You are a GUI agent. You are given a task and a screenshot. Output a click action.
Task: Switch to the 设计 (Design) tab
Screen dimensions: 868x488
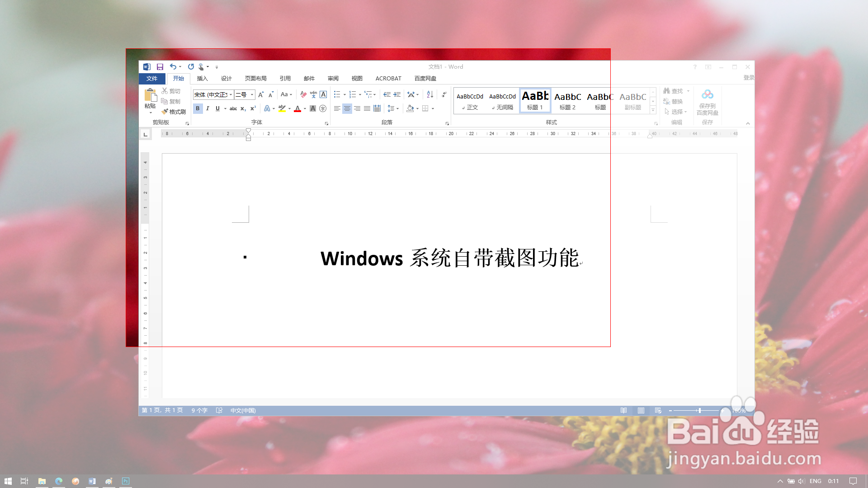(226, 79)
